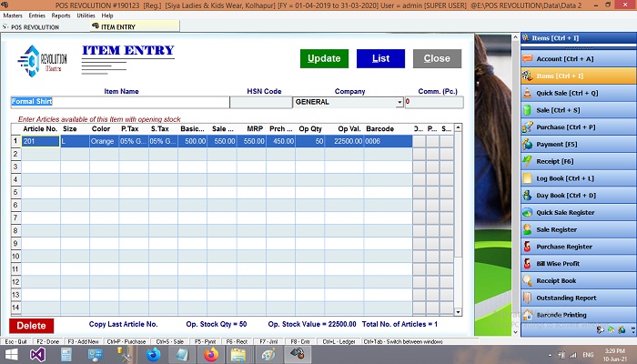Expand the Company dropdown
Image resolution: width=637 pixels, height=364 pixels.
pyautogui.click(x=399, y=102)
